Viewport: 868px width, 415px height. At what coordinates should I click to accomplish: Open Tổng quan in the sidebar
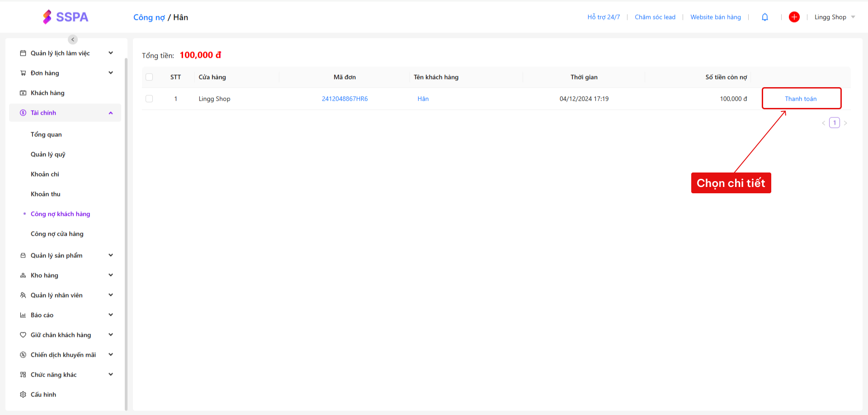[x=46, y=134]
